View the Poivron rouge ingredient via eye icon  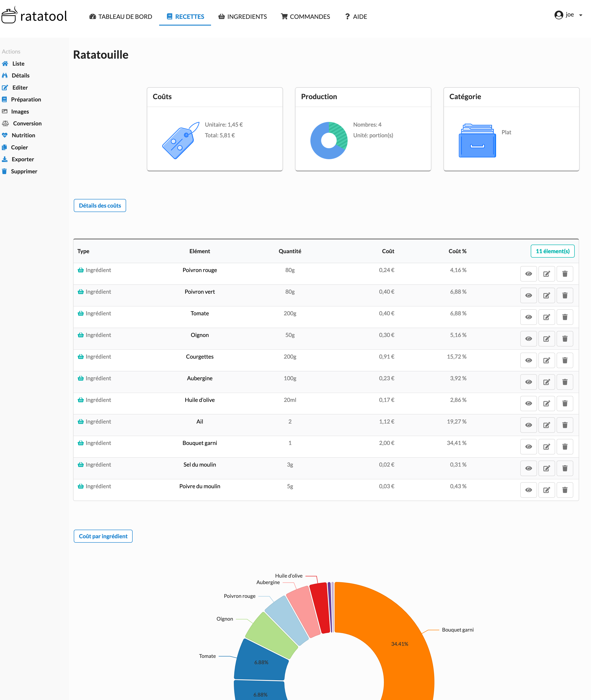528,274
